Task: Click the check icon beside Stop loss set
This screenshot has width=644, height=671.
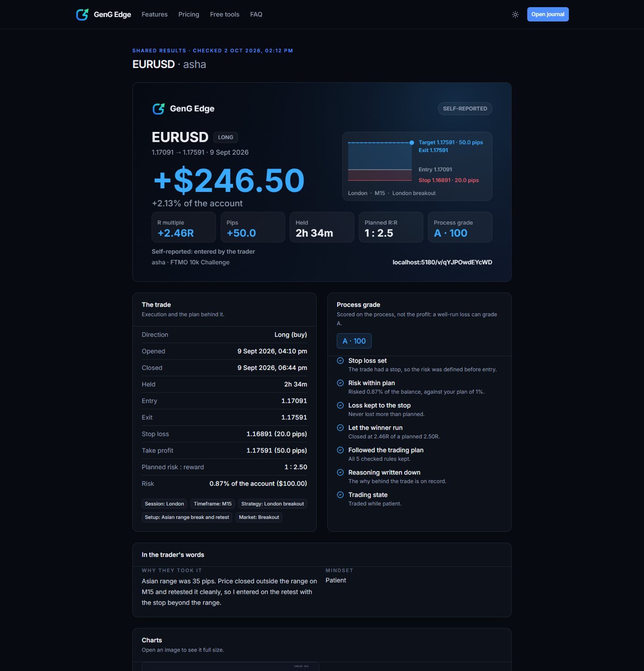Action: point(340,361)
